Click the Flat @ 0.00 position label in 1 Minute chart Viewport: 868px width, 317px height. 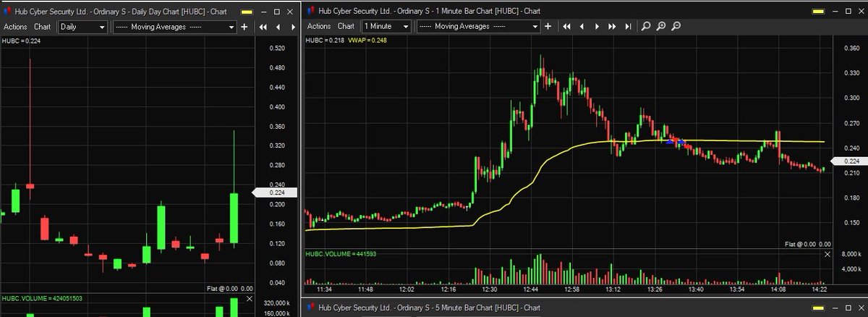coord(808,245)
